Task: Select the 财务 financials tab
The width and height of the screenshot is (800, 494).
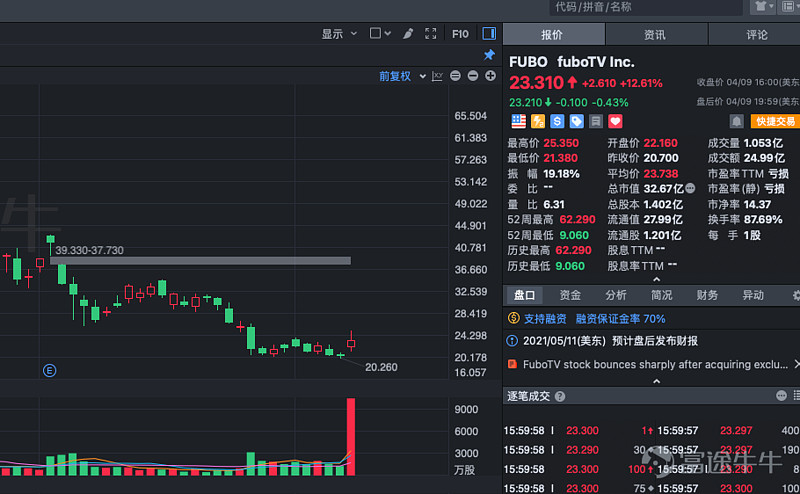Action: [707, 295]
